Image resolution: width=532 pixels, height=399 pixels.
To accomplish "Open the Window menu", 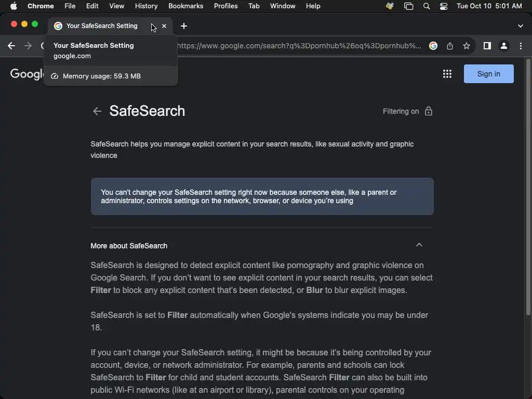I will click(283, 6).
